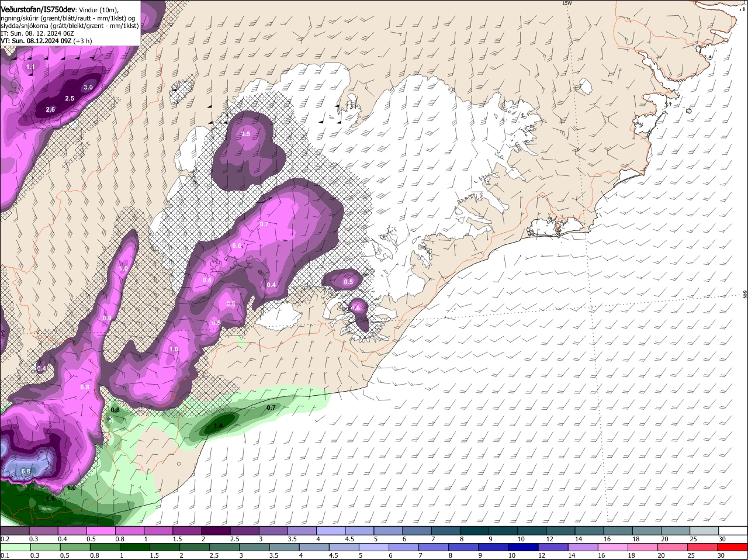Click the '3.0' snowfall value on map
This screenshot has height=560, width=748.
(x=88, y=87)
